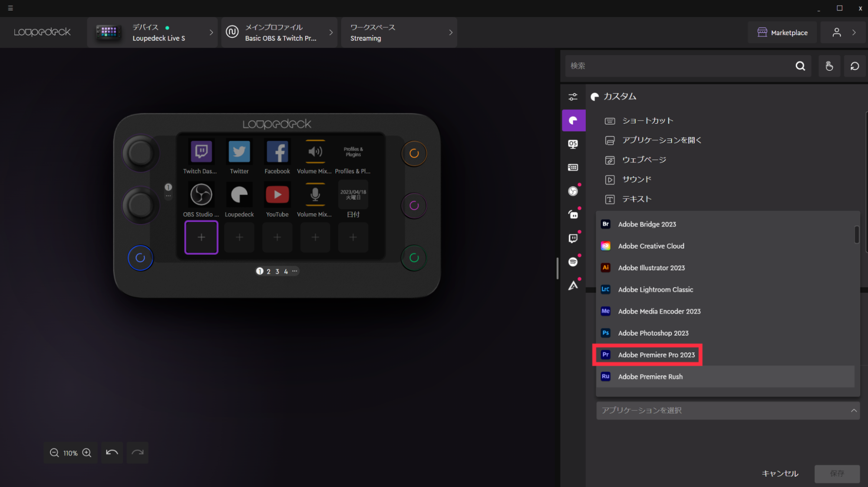The width and height of the screenshot is (868, 487).
Task: Click the キャンセル button
Action: click(x=780, y=474)
